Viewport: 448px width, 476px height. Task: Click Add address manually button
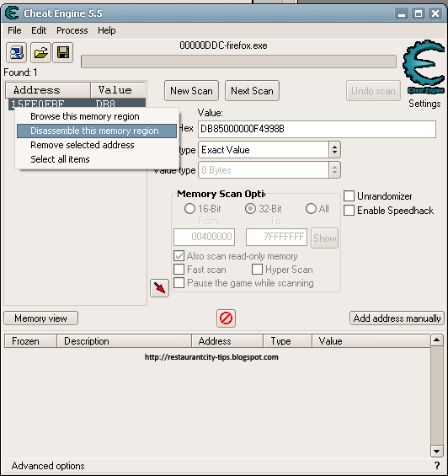(x=397, y=318)
